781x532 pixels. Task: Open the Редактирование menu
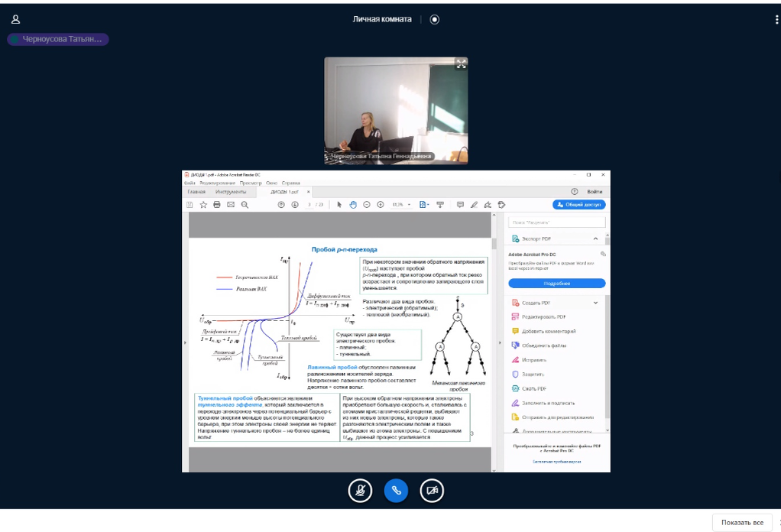pos(217,183)
